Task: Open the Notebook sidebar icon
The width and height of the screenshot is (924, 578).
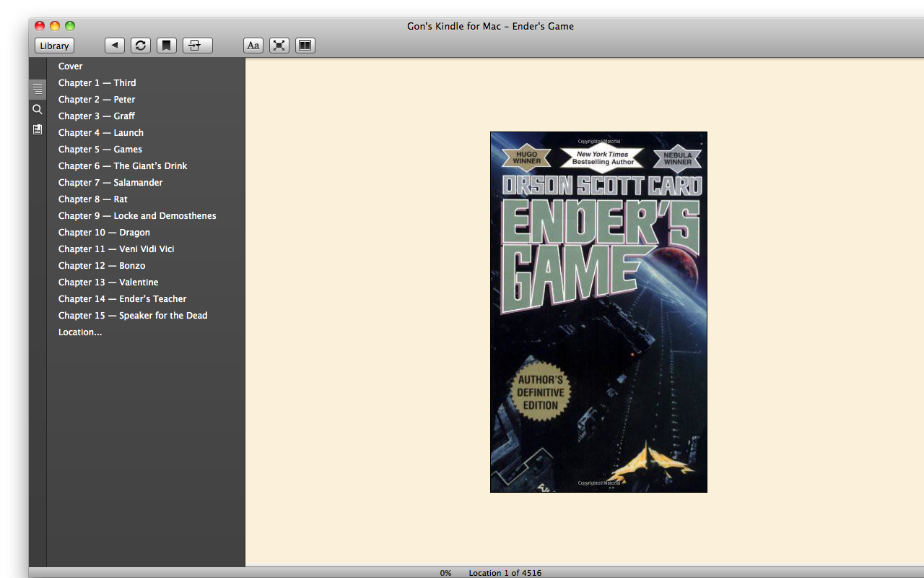Action: click(38, 129)
